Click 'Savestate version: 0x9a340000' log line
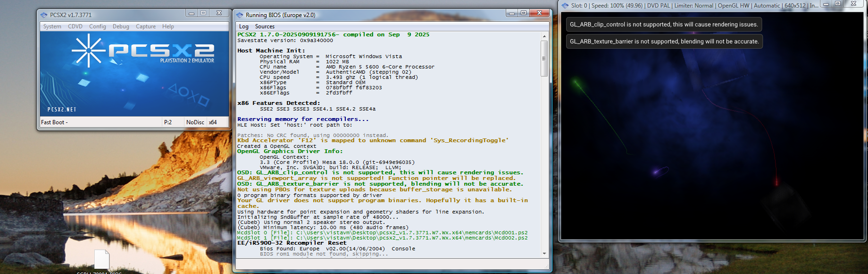Screen dimensions: 868x274 coord(285,40)
